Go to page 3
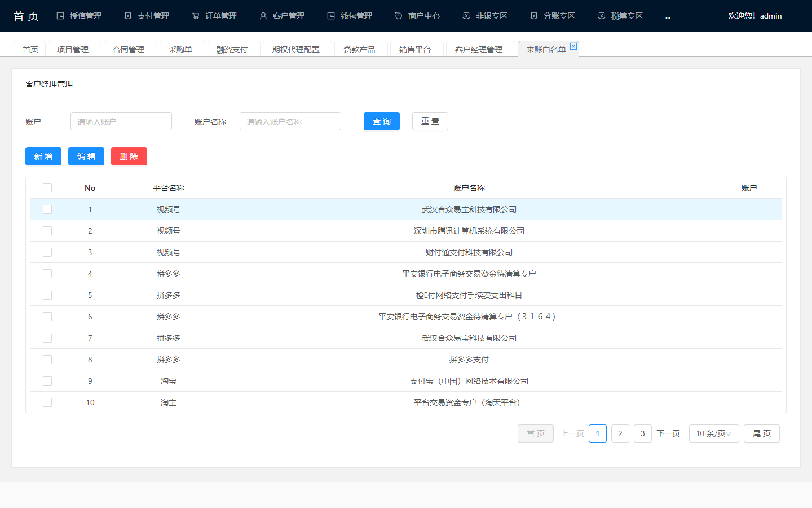The height and width of the screenshot is (508, 812). pos(643,433)
